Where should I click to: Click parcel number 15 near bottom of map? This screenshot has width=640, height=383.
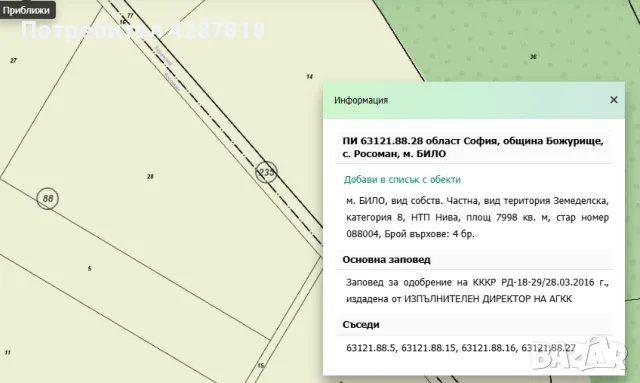point(261,365)
